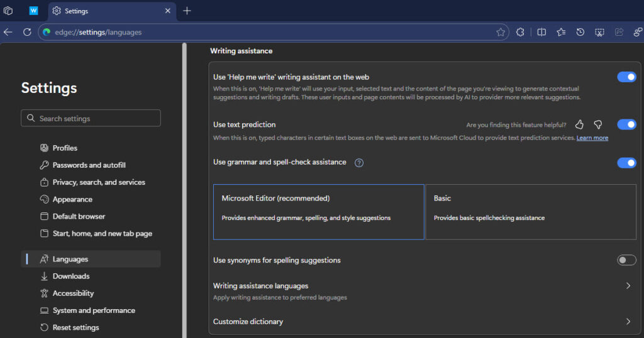Click the Appearance palette icon
This screenshot has height=338, width=644.
pyautogui.click(x=44, y=199)
